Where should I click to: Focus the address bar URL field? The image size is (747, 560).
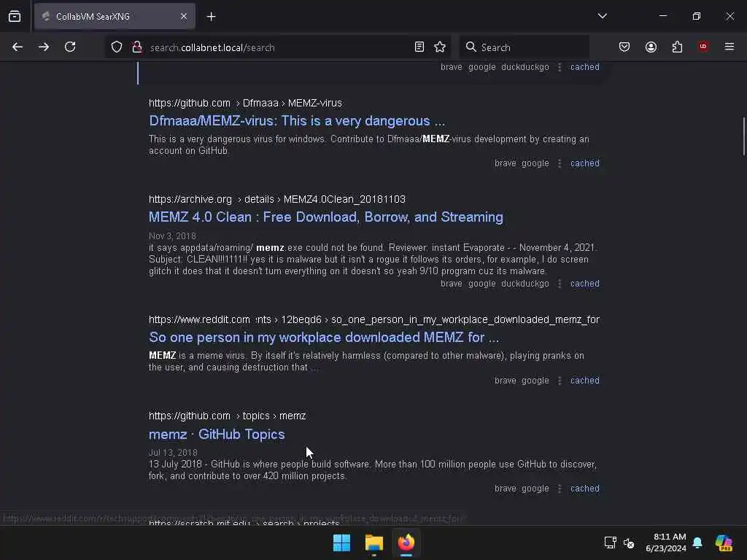click(279, 47)
